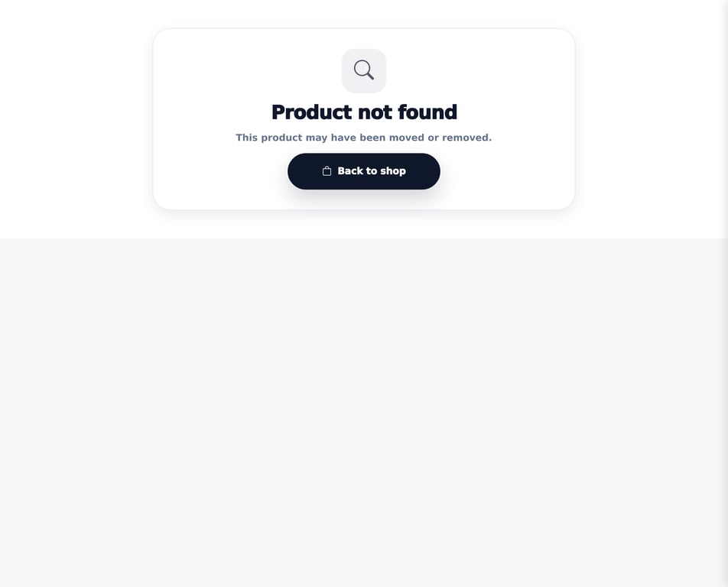Click the handle of the magnifier icon
728x587 pixels.
click(x=370, y=76)
